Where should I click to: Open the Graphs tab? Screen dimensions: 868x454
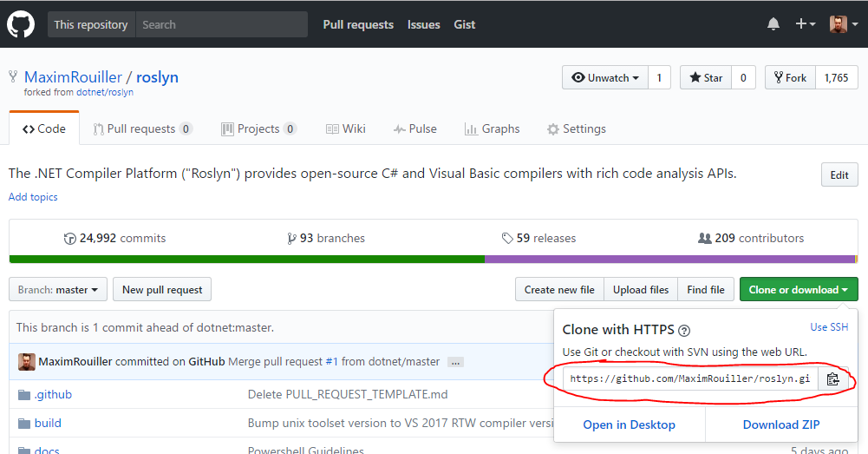coord(493,128)
